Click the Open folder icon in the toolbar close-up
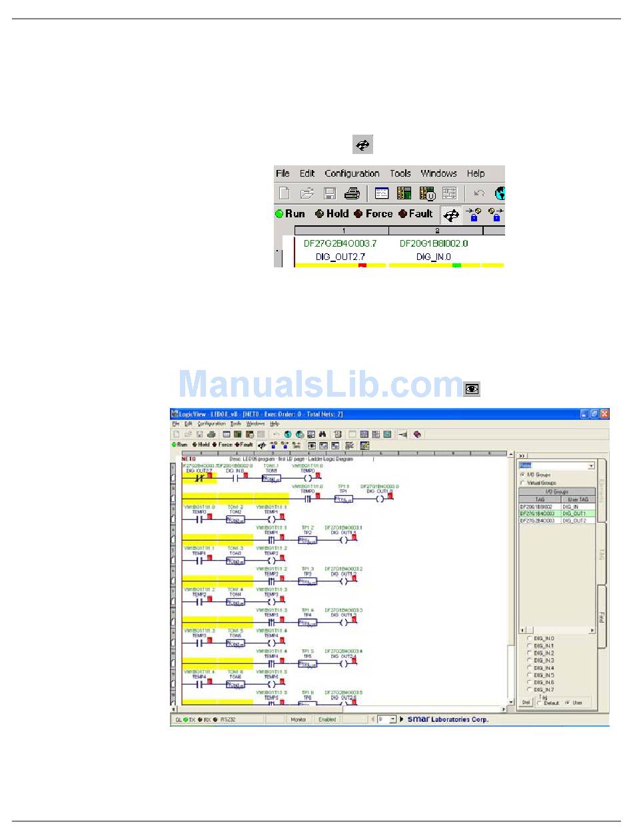Viewport: 633px width, 840px height. tap(307, 194)
